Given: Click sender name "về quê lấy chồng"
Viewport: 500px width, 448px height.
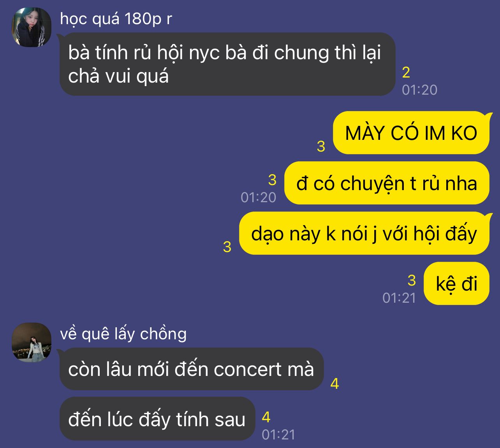Looking at the screenshot, I should click(123, 334).
